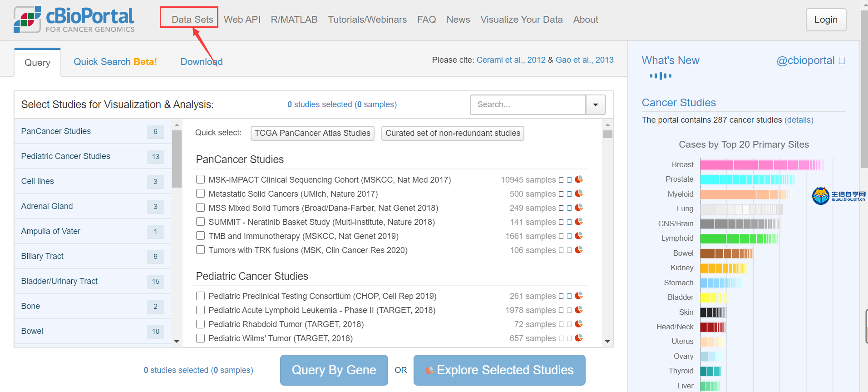This screenshot has width=868, height=392.
Task: Switch to the Query tab
Action: (37, 63)
